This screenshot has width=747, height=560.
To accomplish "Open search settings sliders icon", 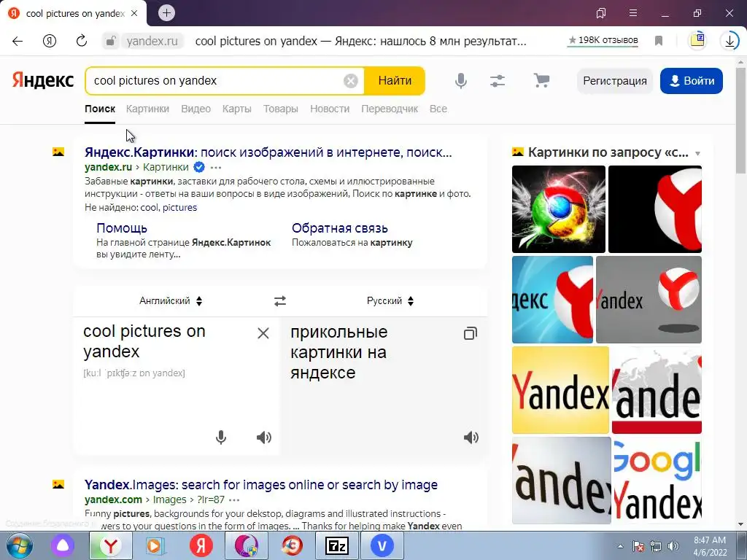I will click(498, 81).
